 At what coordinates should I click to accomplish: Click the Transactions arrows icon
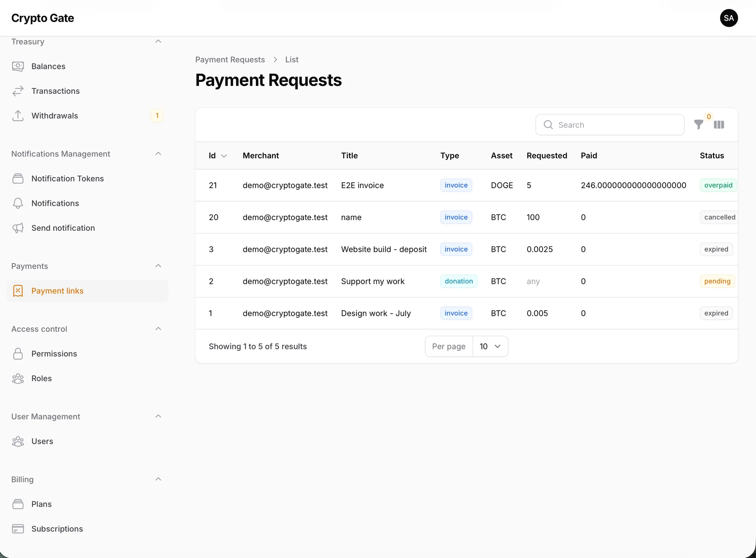point(18,91)
